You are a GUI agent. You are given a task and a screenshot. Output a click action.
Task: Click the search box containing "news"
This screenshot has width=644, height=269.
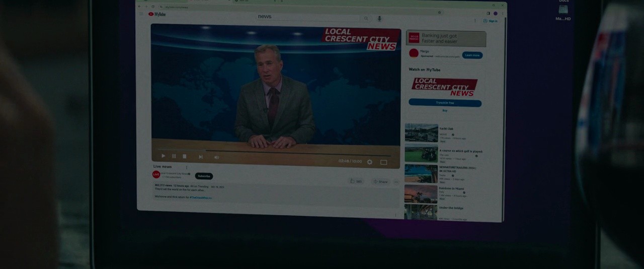point(308,17)
